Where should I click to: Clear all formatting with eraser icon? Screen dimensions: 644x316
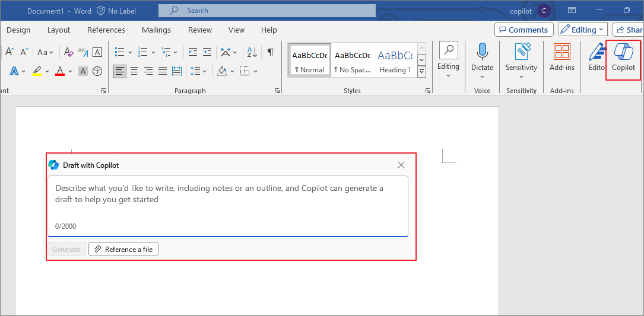tap(68, 52)
